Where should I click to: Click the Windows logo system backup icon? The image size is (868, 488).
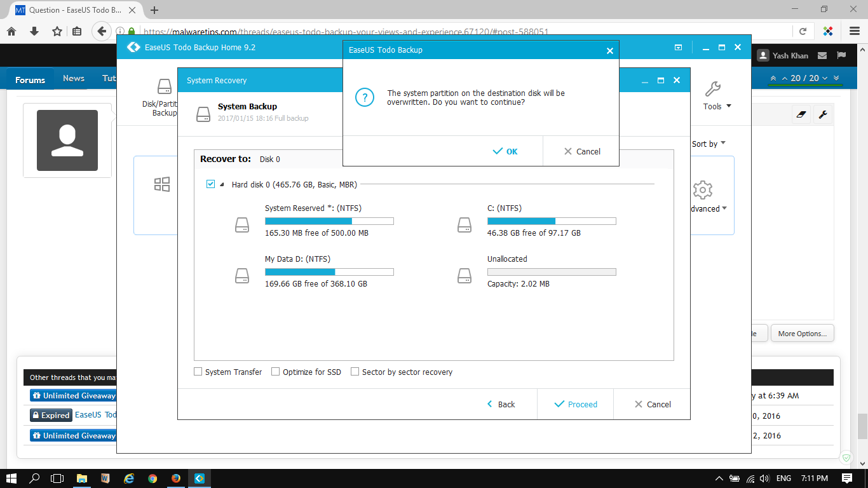click(x=162, y=184)
